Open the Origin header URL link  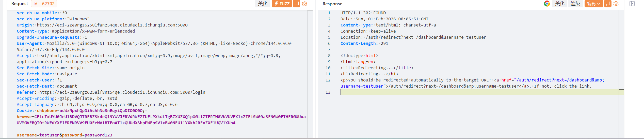(x=112, y=25)
